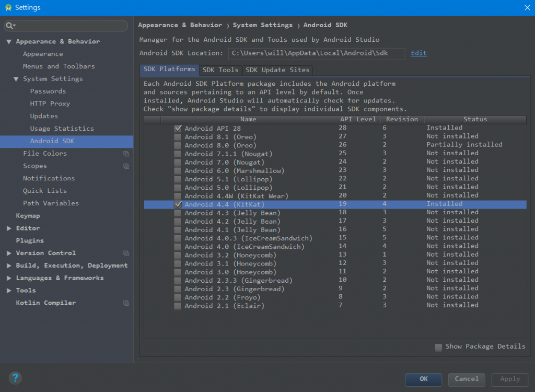Close the Settings dialog with X
The height and width of the screenshot is (392, 535).
pos(527,7)
